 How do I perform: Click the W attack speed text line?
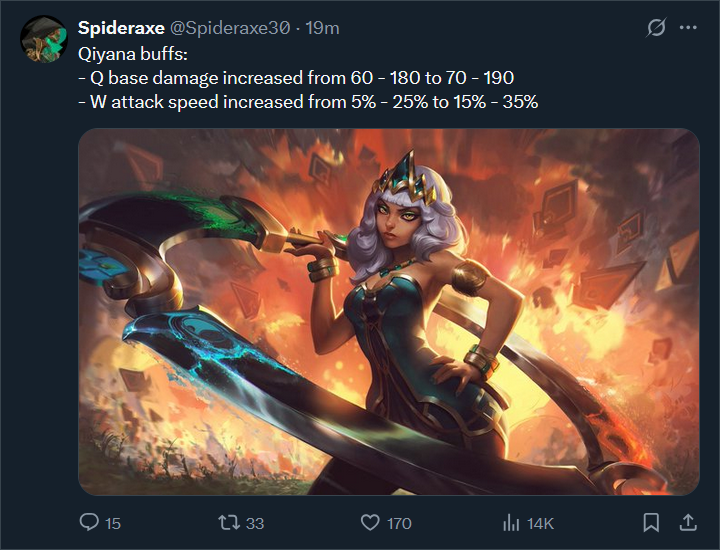308,102
